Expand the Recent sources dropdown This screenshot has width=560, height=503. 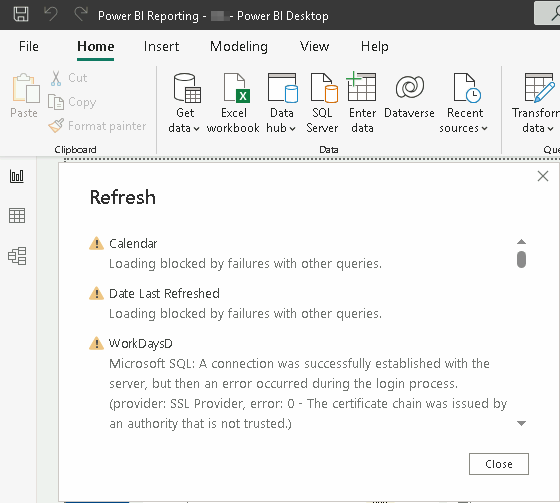pos(464,103)
